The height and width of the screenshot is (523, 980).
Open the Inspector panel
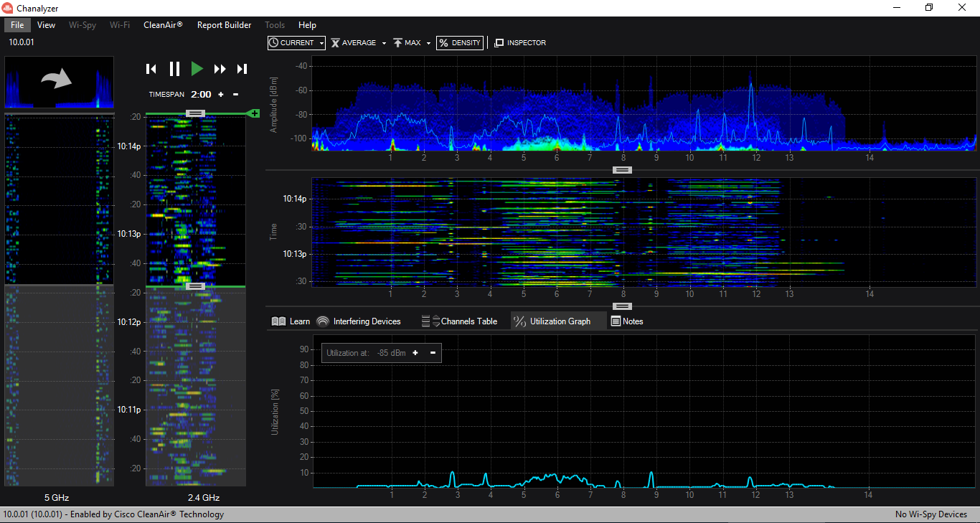[x=520, y=43]
